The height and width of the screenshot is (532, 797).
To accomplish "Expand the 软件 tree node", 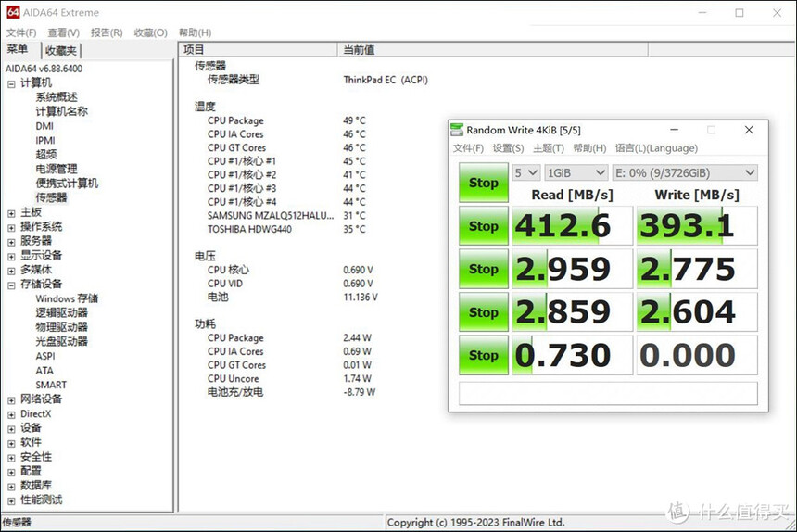I will [x=11, y=443].
